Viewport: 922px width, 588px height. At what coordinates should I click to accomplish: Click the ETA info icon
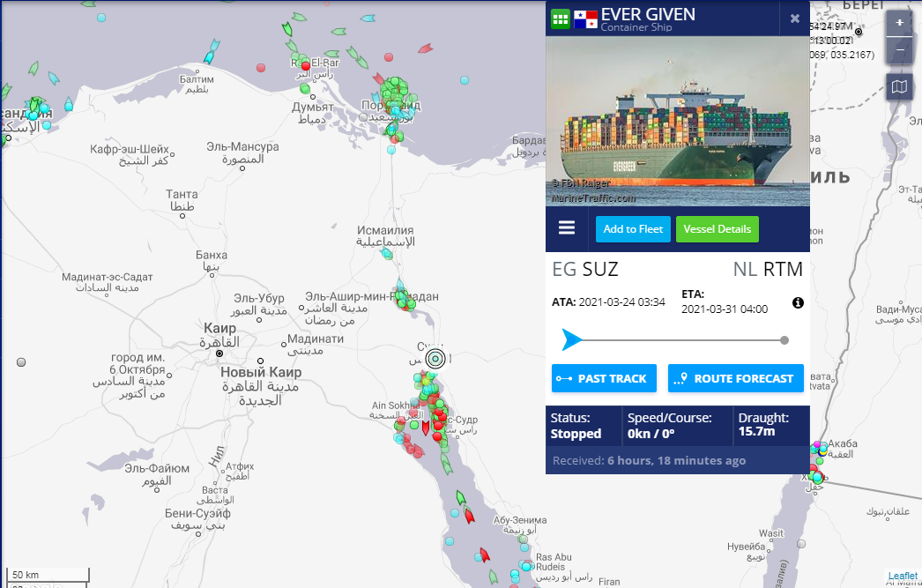point(798,303)
